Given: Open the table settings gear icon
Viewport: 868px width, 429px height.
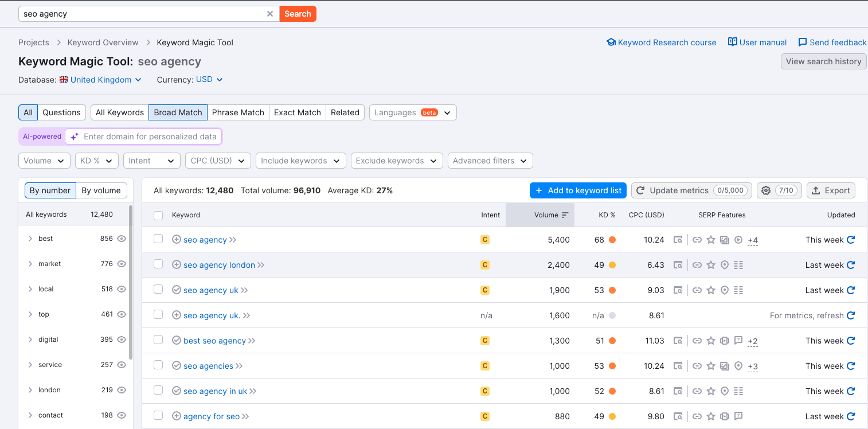Looking at the screenshot, I should point(767,190).
